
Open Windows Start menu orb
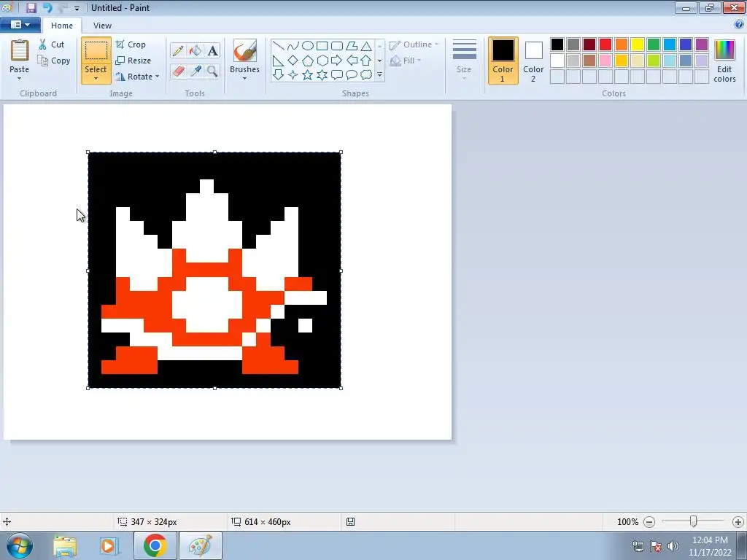tap(20, 545)
